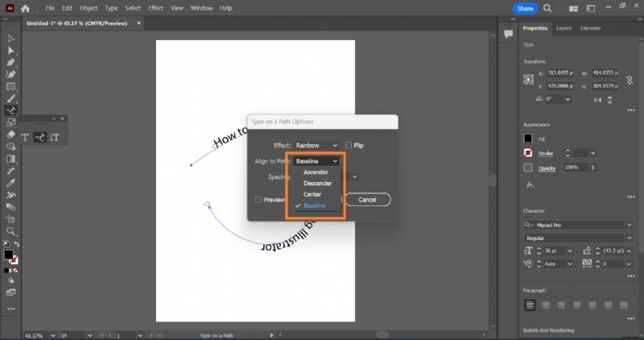Open the Effect Rainbow dropdown
644x340 pixels.
316,145
